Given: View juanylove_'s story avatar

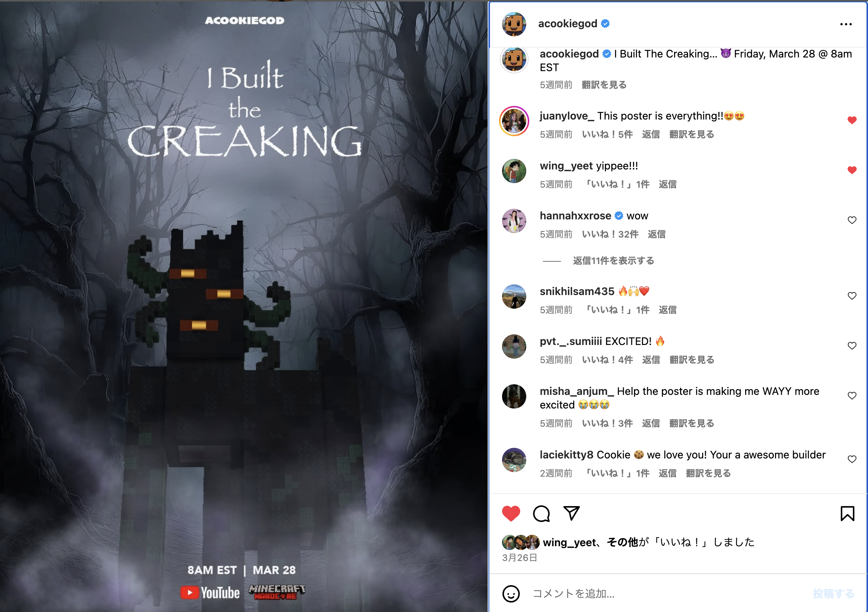Looking at the screenshot, I should pos(514,121).
